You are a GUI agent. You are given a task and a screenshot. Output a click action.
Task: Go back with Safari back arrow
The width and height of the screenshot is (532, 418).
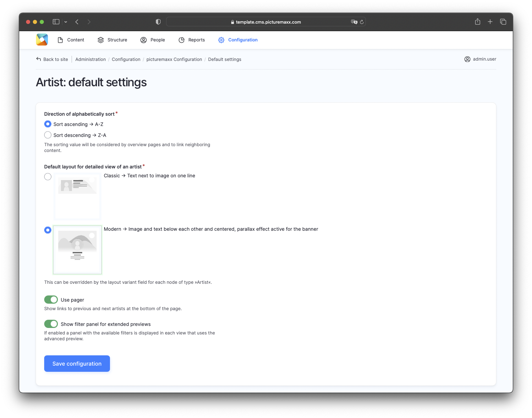click(77, 22)
